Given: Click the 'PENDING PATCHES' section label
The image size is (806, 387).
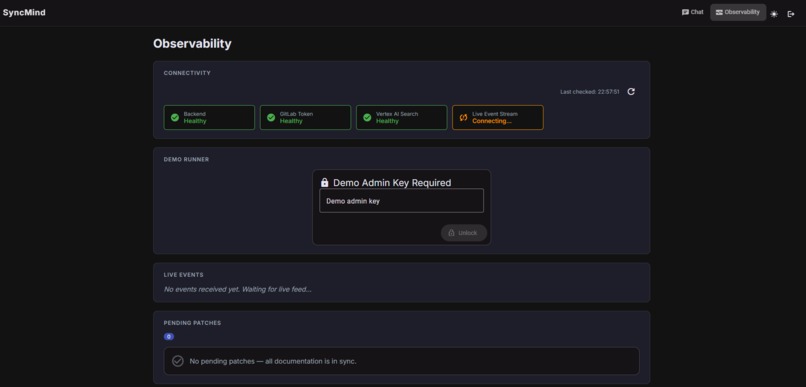Looking at the screenshot, I should [192, 323].
